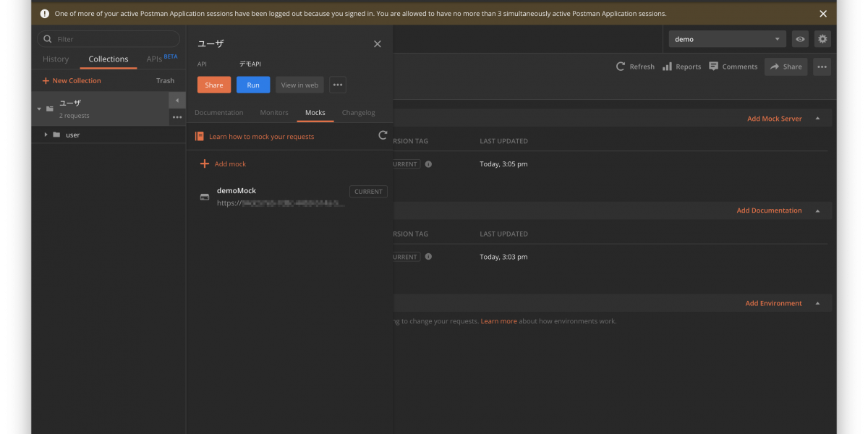Collapse the ユーザ collection tree arrow
Screen dimensions: 868x434
point(38,109)
